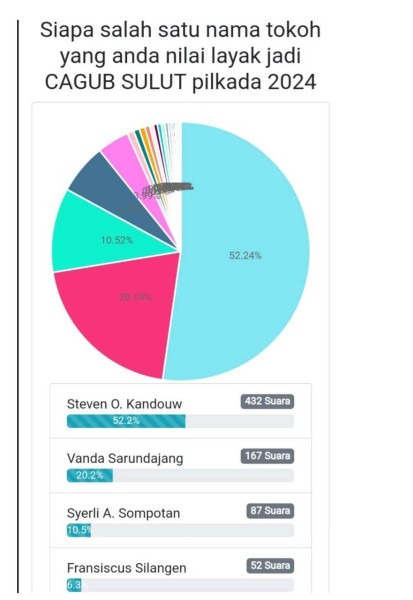Screen dimensions: 413x600
Task: Click the 52 Suara badge
Action: [x=270, y=566]
